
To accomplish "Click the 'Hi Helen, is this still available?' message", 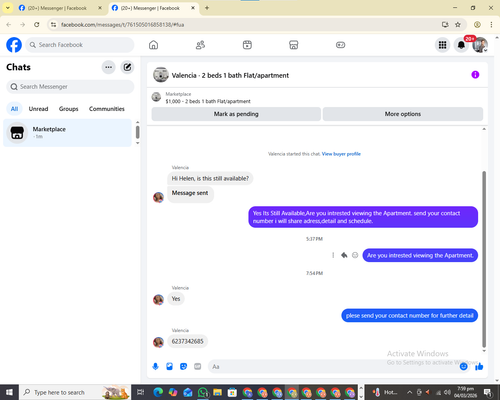I will pyautogui.click(x=210, y=179).
